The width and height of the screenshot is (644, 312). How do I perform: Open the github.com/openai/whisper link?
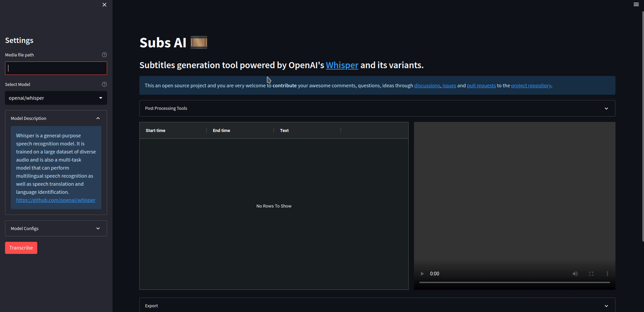56,200
